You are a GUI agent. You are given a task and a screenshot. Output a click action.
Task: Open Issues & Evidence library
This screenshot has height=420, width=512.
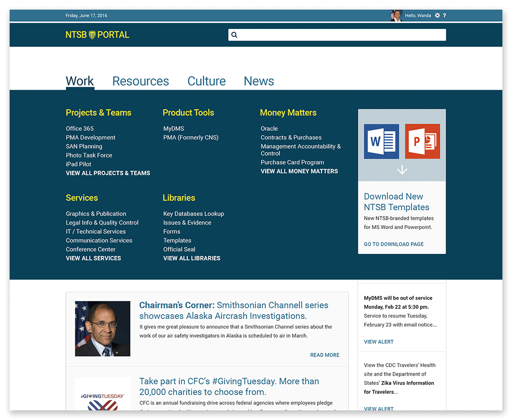click(x=187, y=223)
